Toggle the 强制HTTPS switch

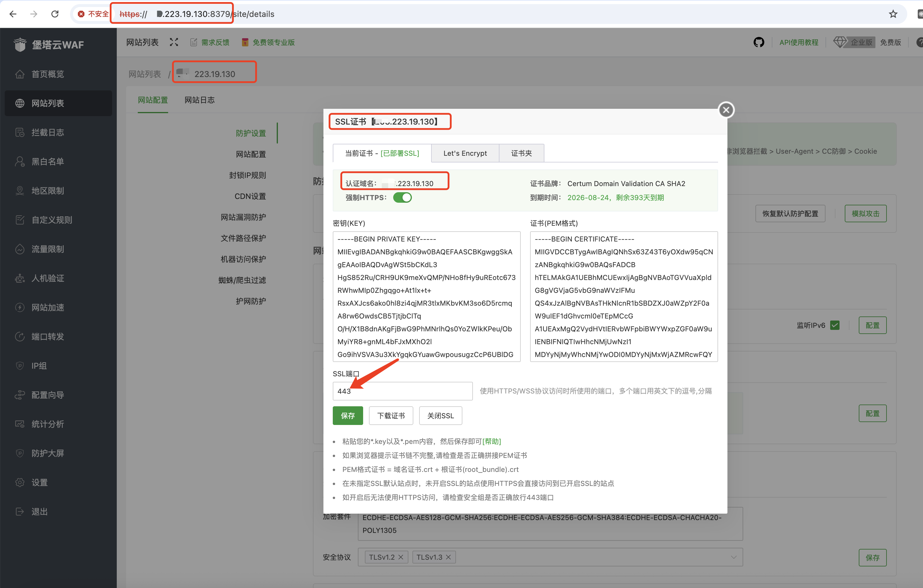(x=403, y=198)
